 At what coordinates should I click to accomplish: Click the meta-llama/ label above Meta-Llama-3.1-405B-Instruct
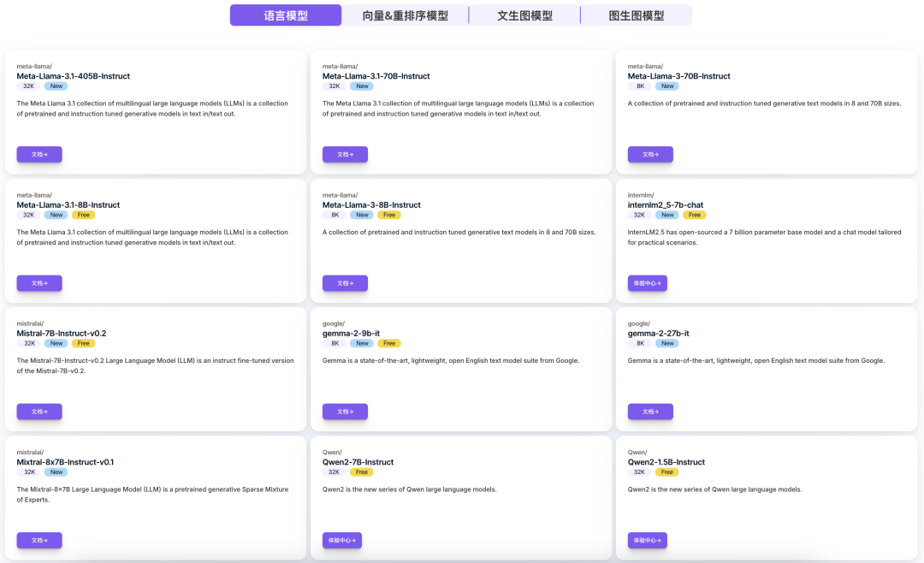click(34, 66)
